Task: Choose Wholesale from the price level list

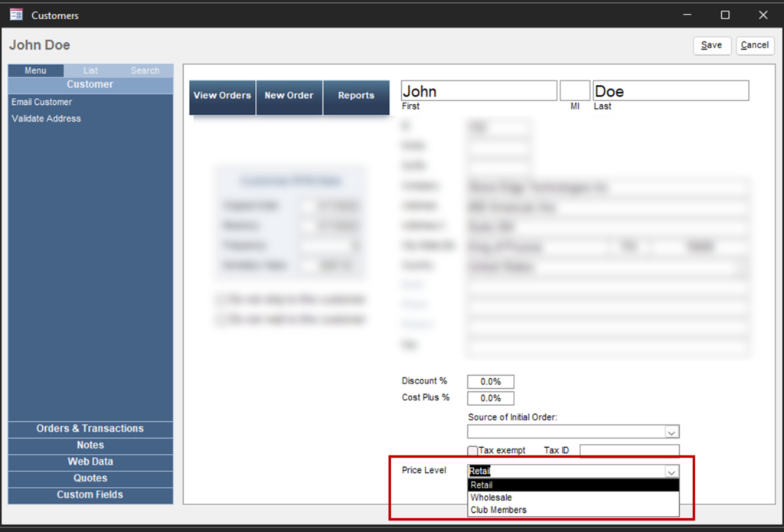Action: [492, 498]
